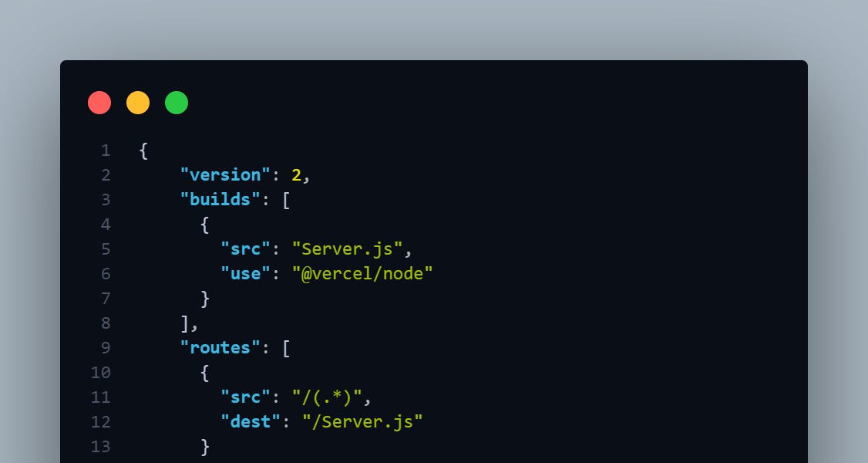Viewport: 868px width, 463px height.
Task: Click the "use" key on line 6
Action: tap(245, 274)
